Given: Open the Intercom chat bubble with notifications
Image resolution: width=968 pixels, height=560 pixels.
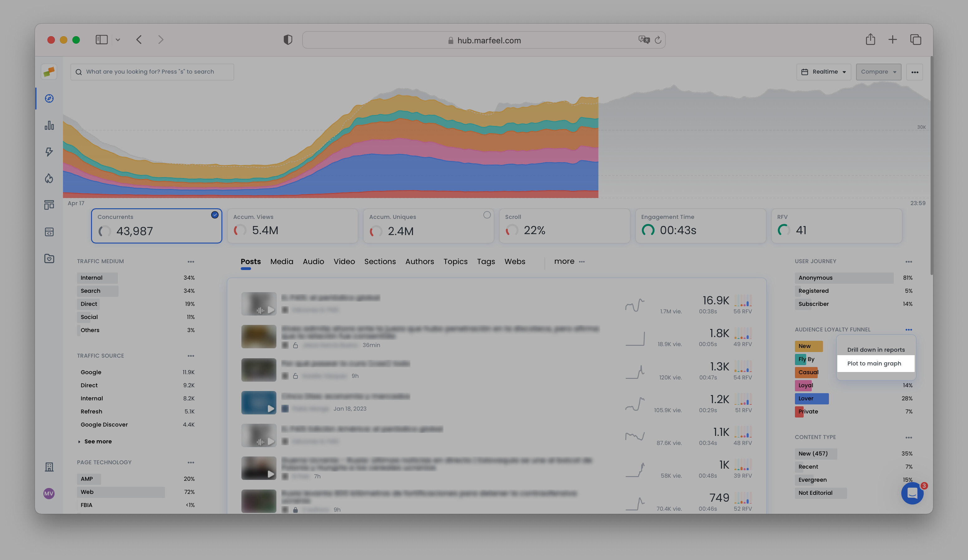Looking at the screenshot, I should point(912,494).
